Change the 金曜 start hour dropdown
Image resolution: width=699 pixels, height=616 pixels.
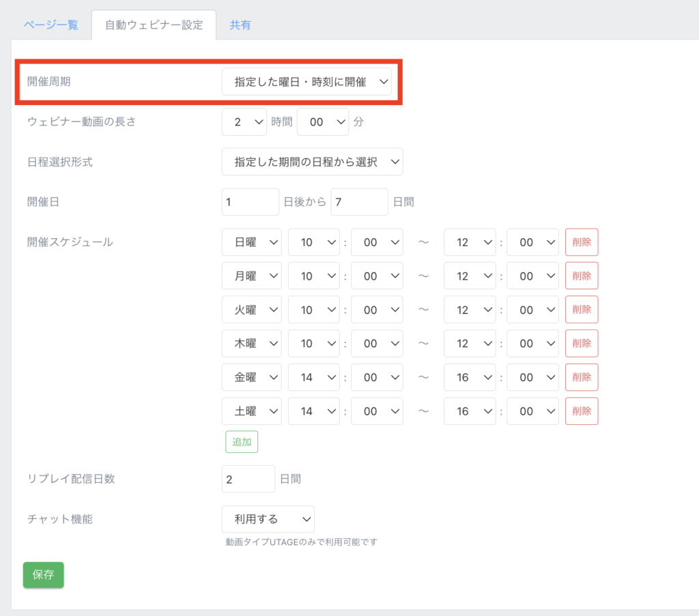(314, 377)
